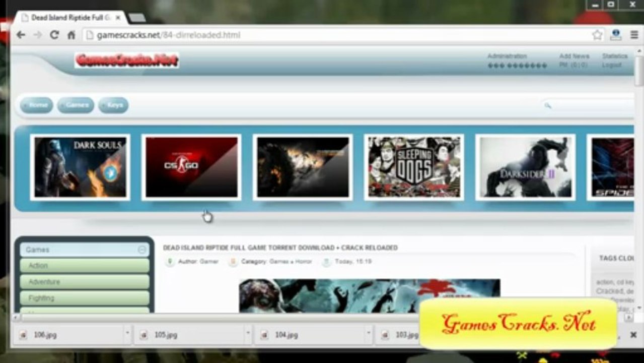Click the 103.jpg file icon in downloads bar
Viewport: 644px width, 363px height.
click(385, 335)
